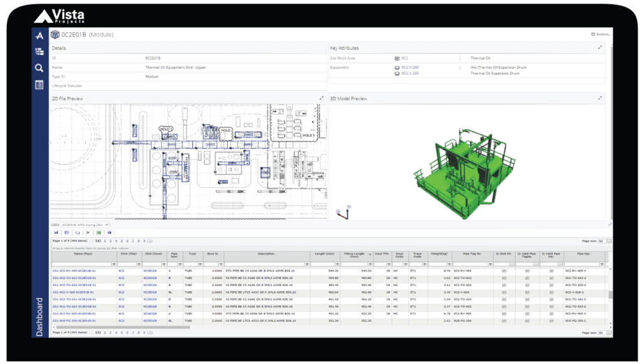Viewport: 644px width, 364px height.
Task: Select the Vista Projects logo icon in sidebar
Action: (x=39, y=35)
